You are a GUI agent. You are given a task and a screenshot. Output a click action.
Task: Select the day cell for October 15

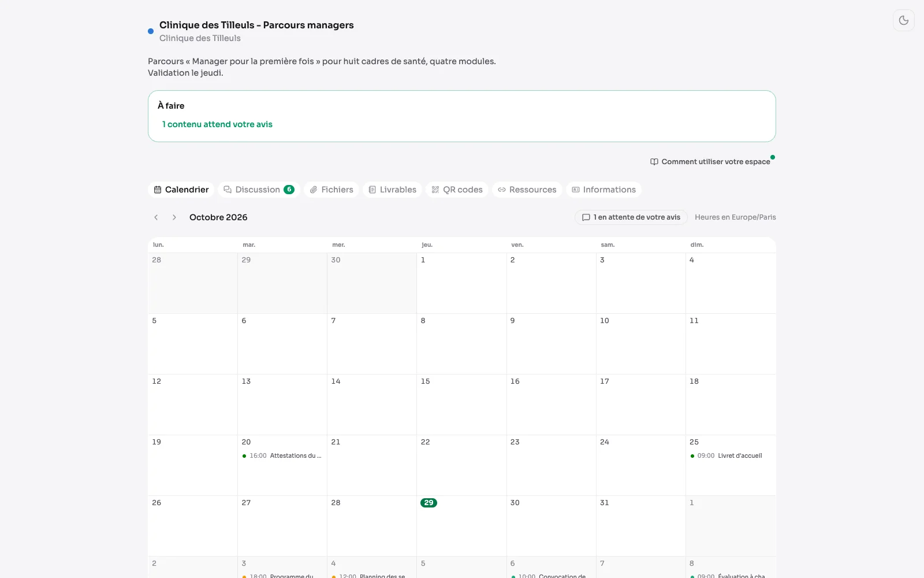[461, 405]
